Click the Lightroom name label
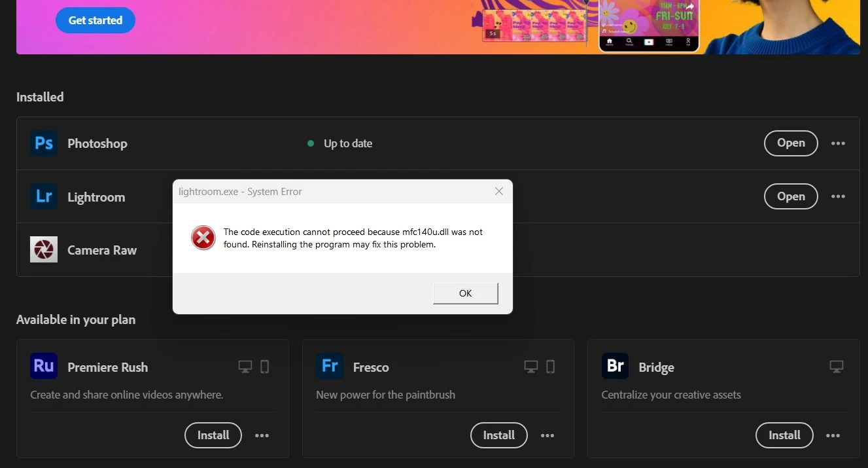Viewport: 868px width, 468px height. 96,197
